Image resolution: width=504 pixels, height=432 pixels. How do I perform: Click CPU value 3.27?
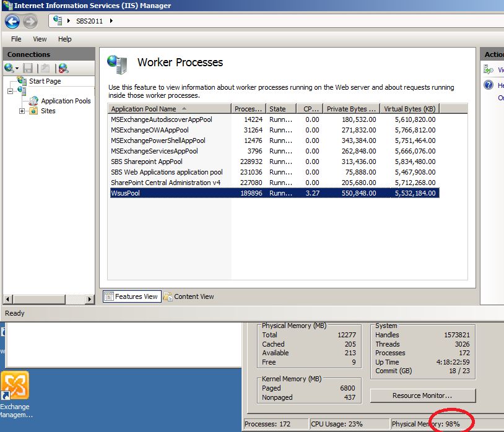pos(312,193)
